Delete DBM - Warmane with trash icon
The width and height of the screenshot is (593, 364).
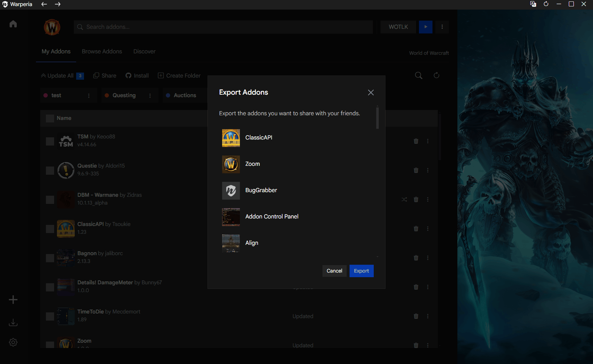coord(416,200)
